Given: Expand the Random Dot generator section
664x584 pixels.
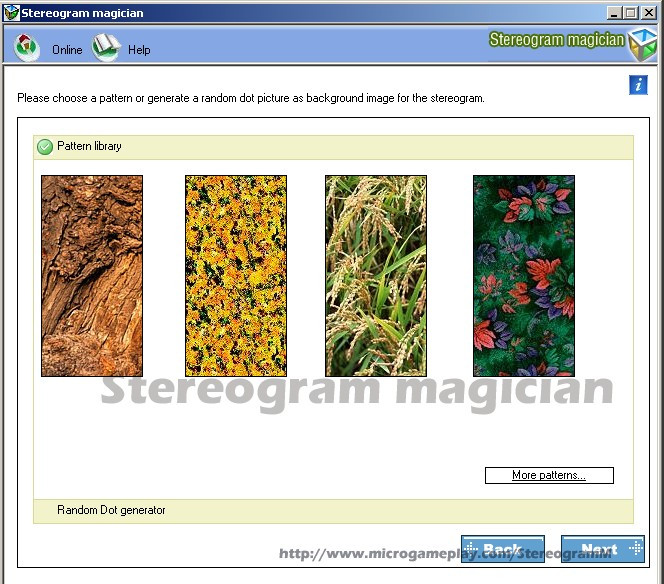Looking at the screenshot, I should pos(333,511).
